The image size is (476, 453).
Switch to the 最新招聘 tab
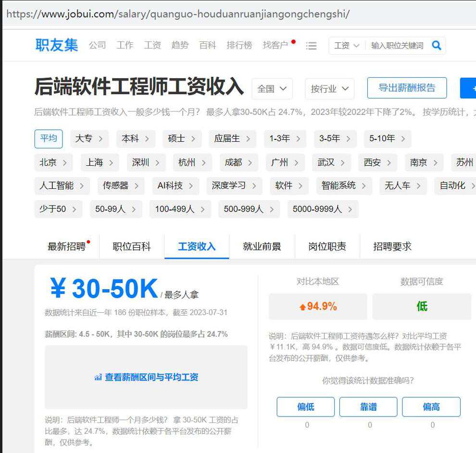(x=67, y=247)
